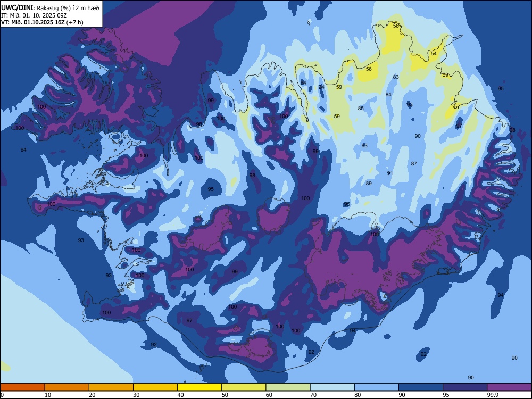Click the humidity value 54 on the map
The width and height of the screenshot is (532, 399).
pyautogui.click(x=434, y=54)
